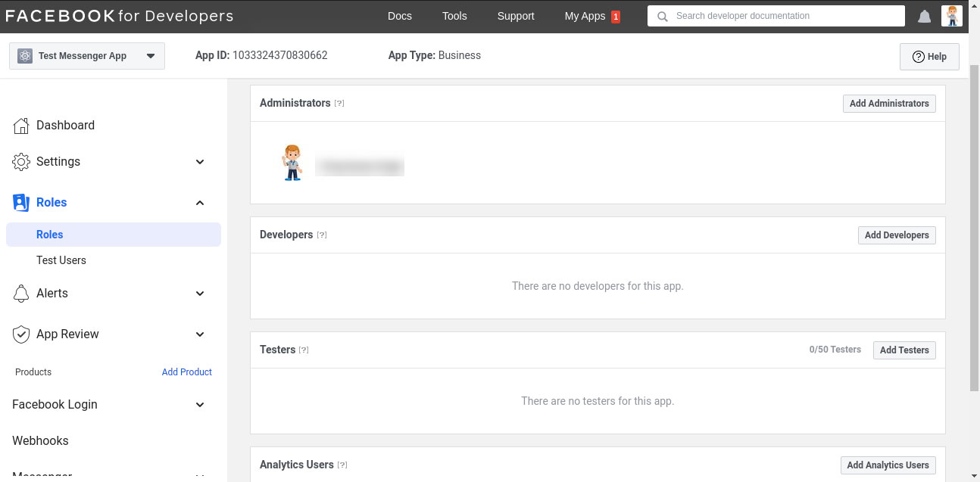
Task: Click the "0/50 Testers" count
Action: pos(835,350)
